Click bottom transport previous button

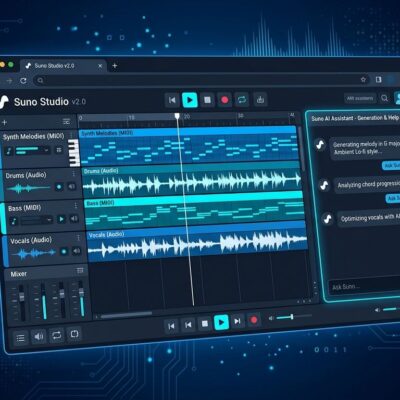[x=188, y=324]
